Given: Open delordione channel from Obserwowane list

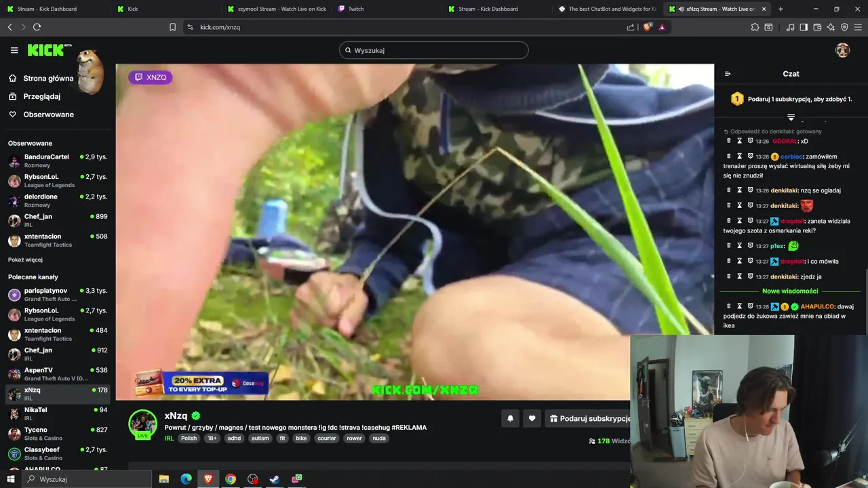Looking at the screenshot, I should 58,201.
